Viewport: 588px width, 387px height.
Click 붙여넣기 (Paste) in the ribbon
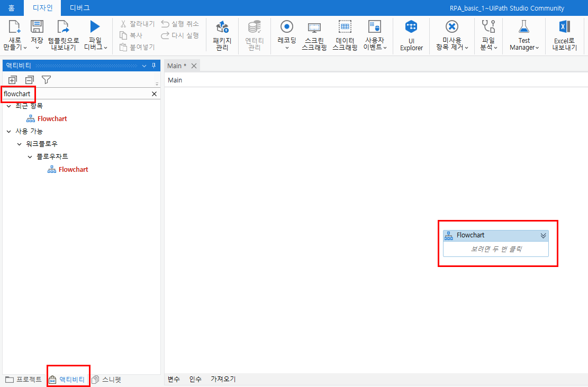coord(137,47)
